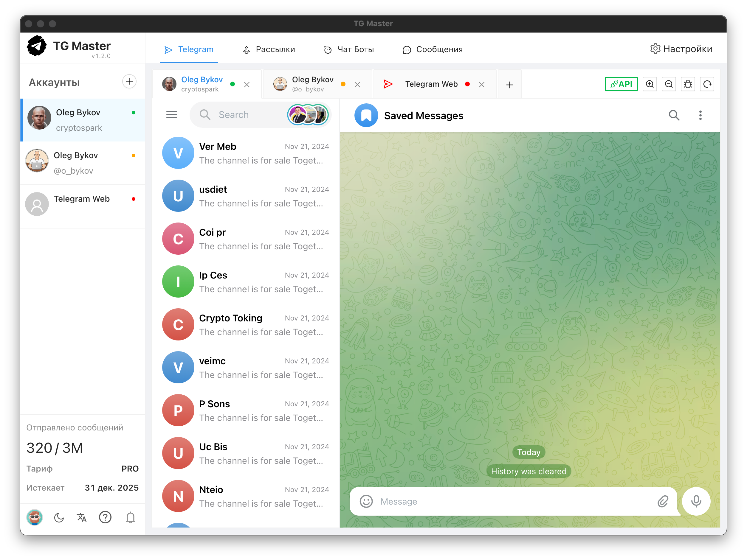Image resolution: width=747 pixels, height=560 pixels.
Task: Toggle dark mode moon icon
Action: [x=59, y=517]
